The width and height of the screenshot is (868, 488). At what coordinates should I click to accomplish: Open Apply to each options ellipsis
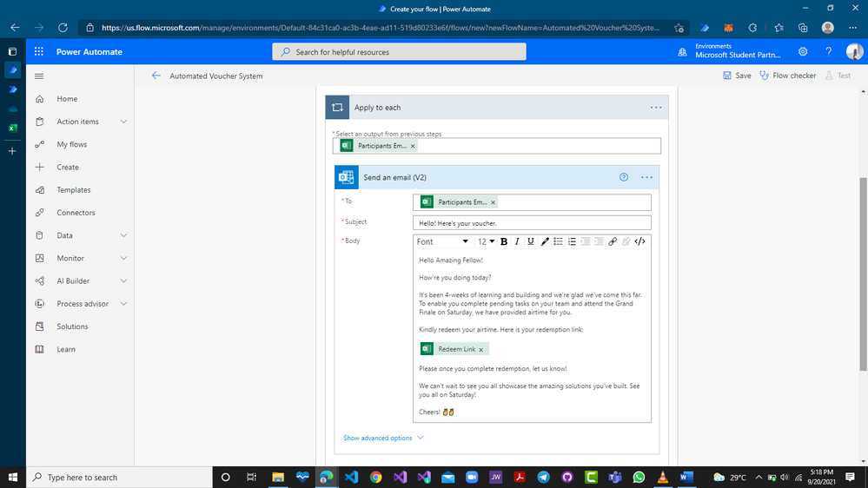click(x=656, y=108)
